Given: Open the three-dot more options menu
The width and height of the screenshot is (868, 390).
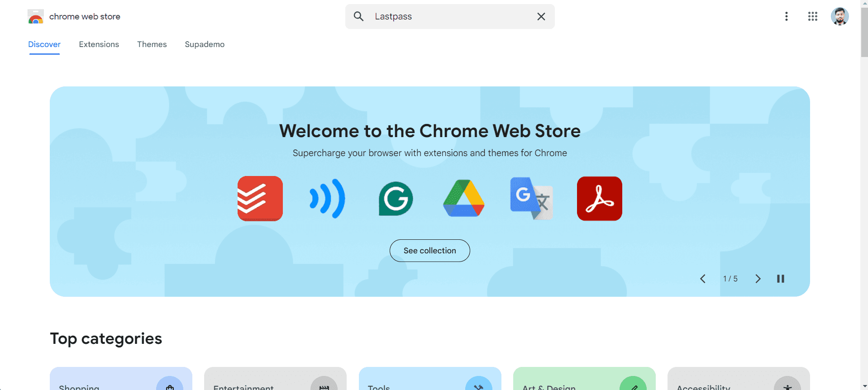Looking at the screenshot, I should click(x=786, y=17).
